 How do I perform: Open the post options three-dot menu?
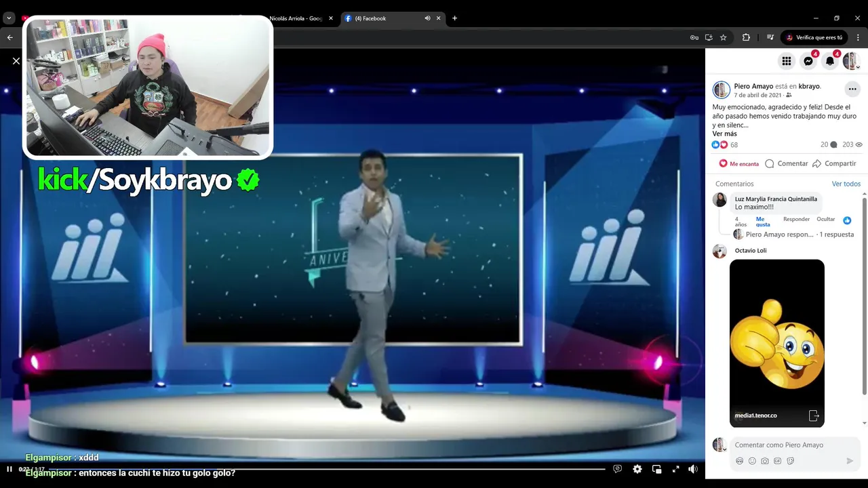coord(852,89)
